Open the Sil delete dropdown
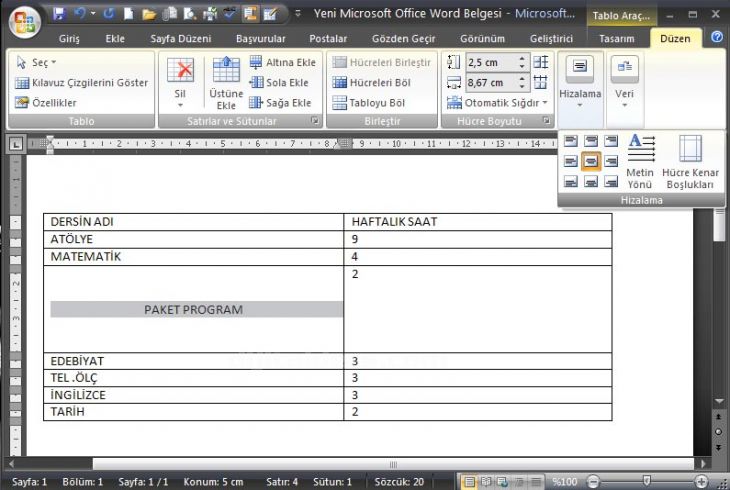The height and width of the screenshot is (490, 730). (x=180, y=83)
